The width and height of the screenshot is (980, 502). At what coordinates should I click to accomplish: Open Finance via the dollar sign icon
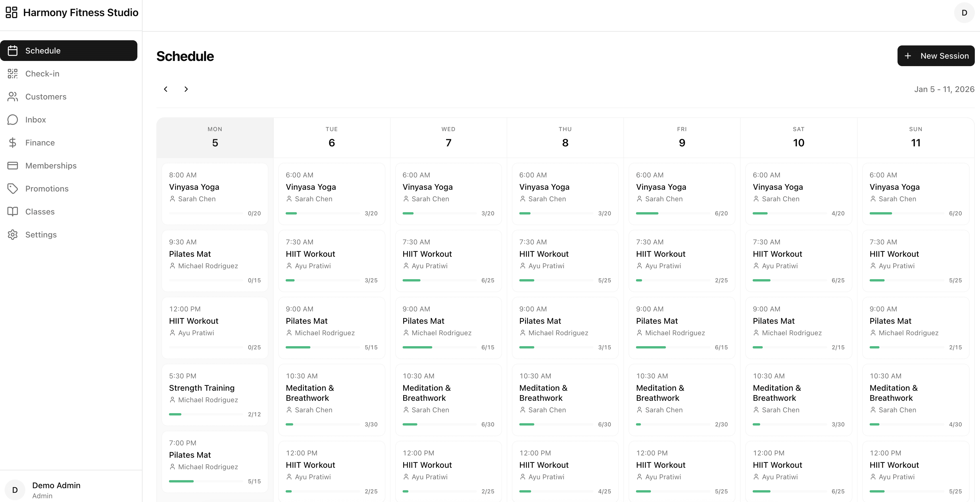[13, 143]
